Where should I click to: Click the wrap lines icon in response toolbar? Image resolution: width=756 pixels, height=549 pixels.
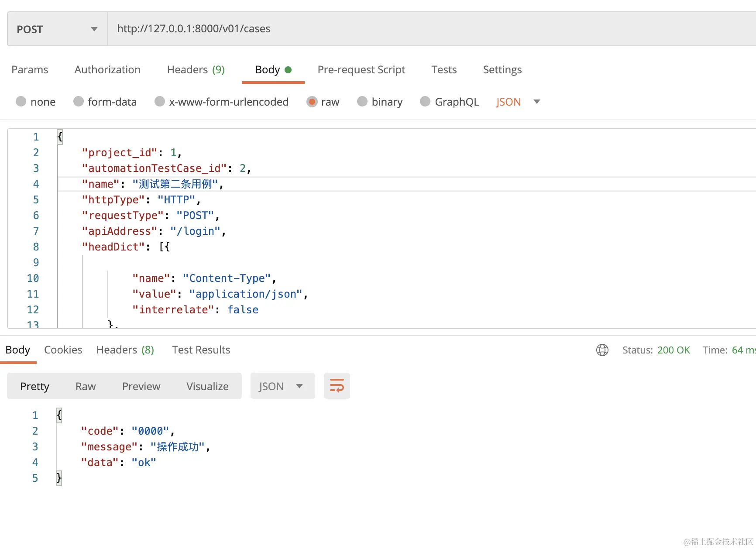tap(337, 386)
